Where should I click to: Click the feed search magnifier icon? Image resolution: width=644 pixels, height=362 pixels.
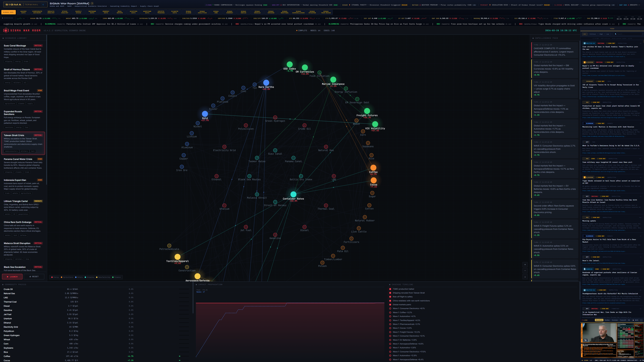(615, 34)
